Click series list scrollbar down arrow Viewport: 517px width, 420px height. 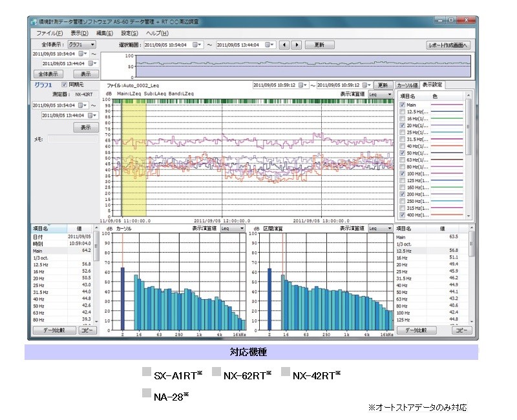tap(469, 216)
